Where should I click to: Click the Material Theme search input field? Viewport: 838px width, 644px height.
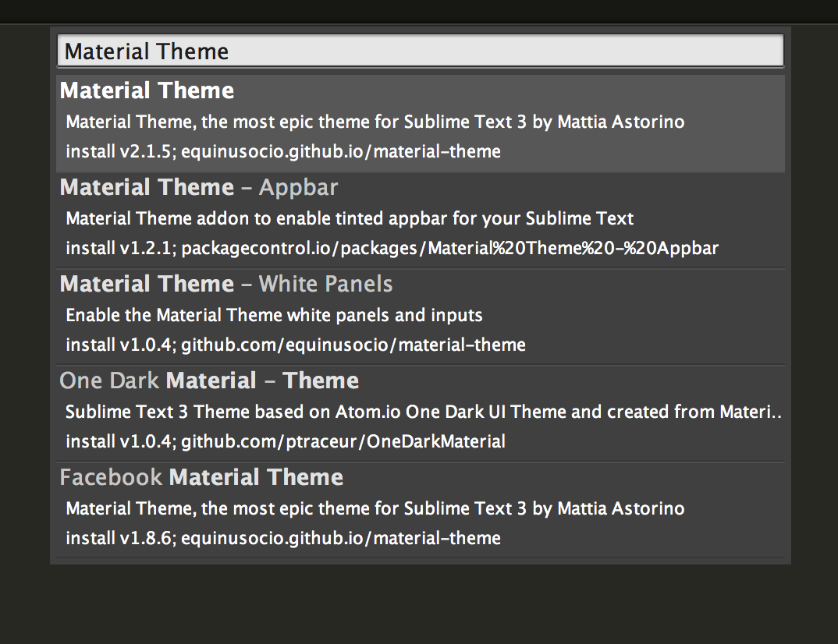420,51
